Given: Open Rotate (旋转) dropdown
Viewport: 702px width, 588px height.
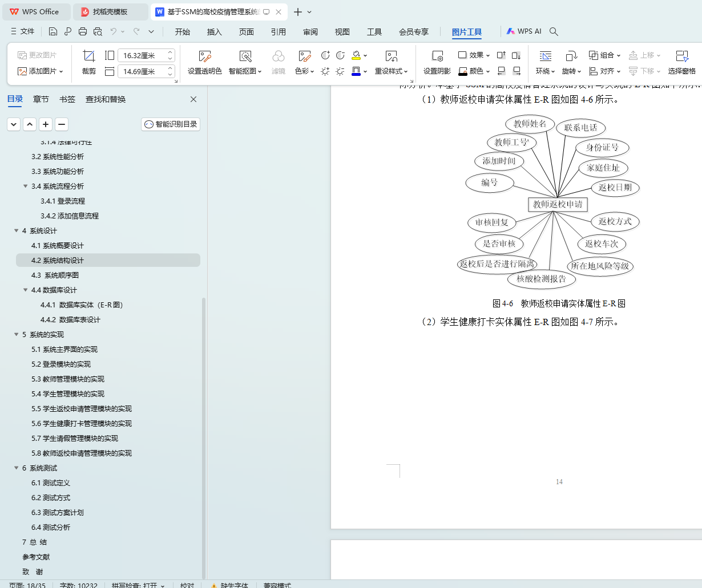Looking at the screenshot, I should [x=571, y=63].
